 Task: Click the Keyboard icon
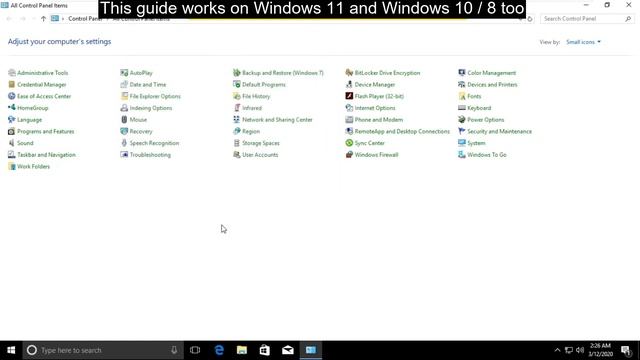click(x=462, y=108)
